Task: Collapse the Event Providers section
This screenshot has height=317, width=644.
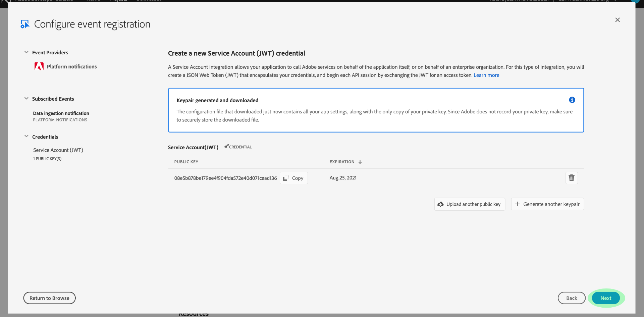Action: pyautogui.click(x=26, y=52)
